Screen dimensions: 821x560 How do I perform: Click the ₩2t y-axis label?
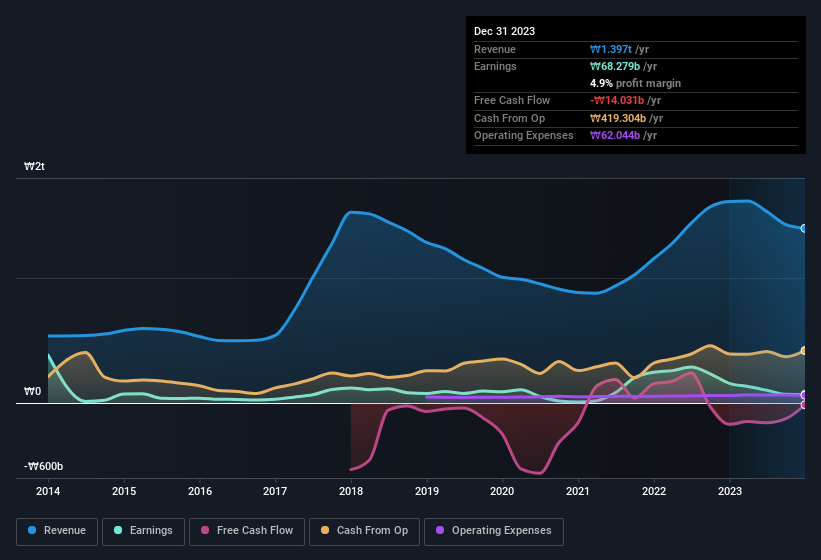(35, 167)
